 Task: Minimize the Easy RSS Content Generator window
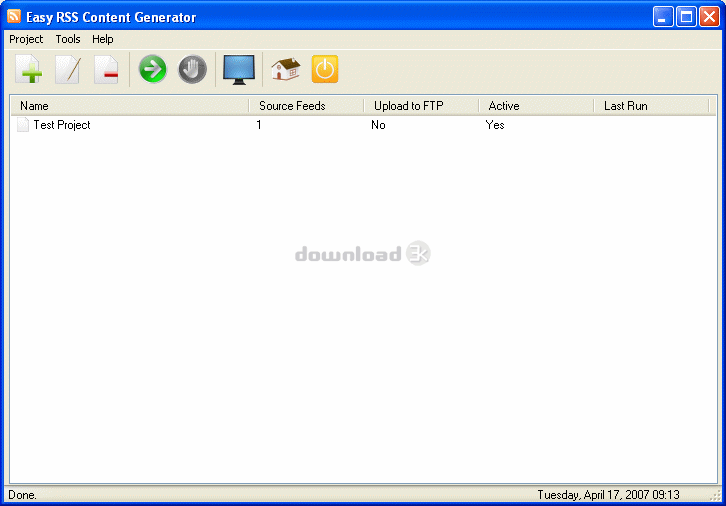(663, 17)
